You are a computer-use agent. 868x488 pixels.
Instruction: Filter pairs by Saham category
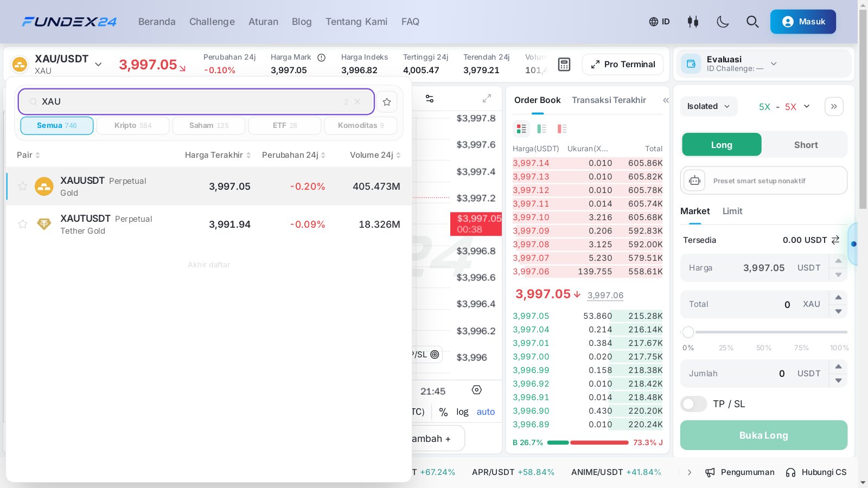(x=209, y=125)
